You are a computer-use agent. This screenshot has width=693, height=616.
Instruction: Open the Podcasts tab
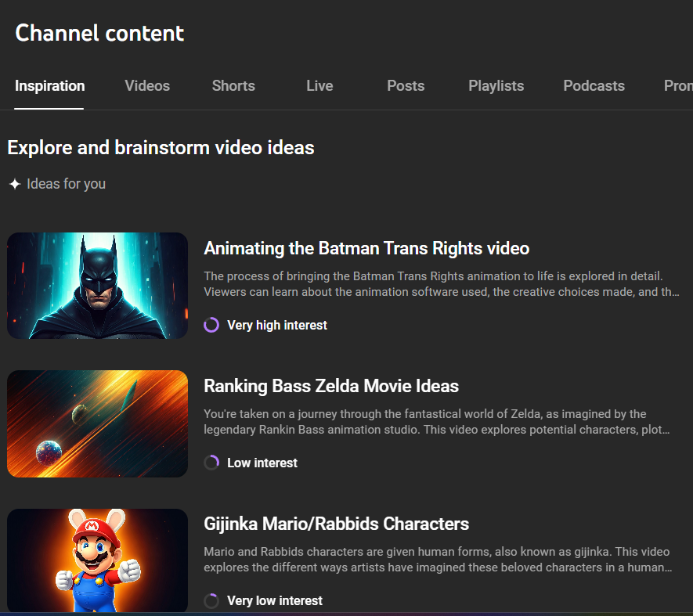[x=594, y=86]
